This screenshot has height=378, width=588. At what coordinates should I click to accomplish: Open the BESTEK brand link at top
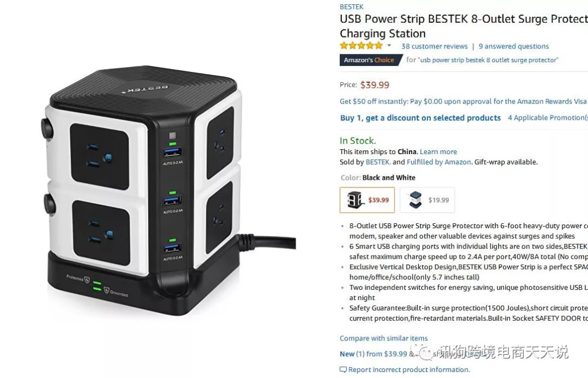point(351,7)
